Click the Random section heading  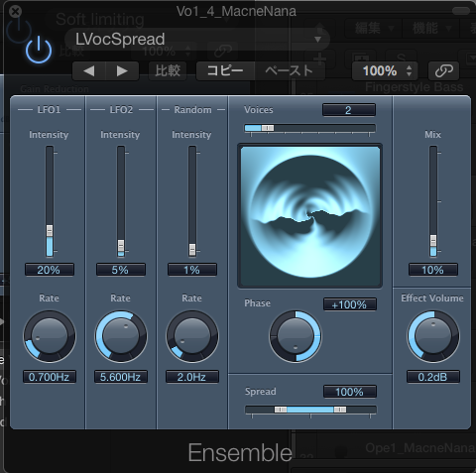192,110
